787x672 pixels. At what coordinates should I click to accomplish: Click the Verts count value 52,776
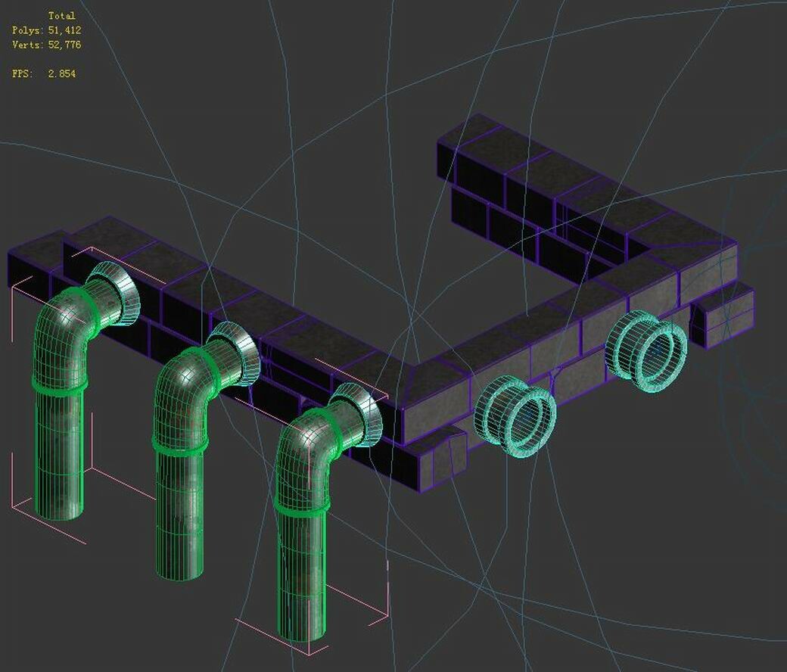pyautogui.click(x=65, y=45)
